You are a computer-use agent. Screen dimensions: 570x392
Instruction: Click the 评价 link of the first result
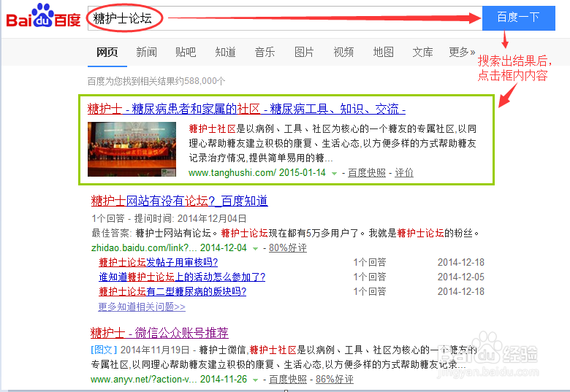pyautogui.click(x=404, y=173)
